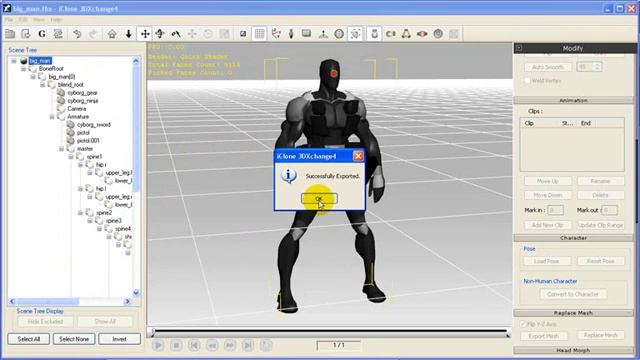Open the View menu
Viewport: 640px width, 360px height.
pyautogui.click(x=39, y=20)
